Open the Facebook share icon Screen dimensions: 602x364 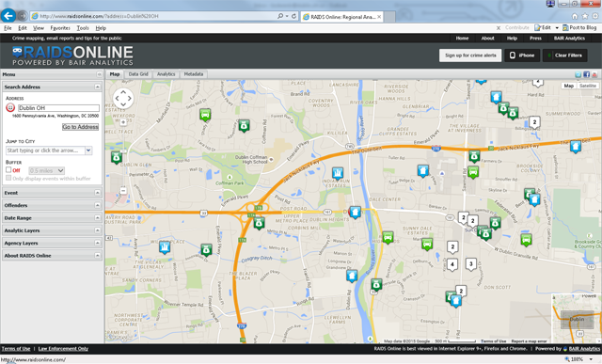coord(586,74)
